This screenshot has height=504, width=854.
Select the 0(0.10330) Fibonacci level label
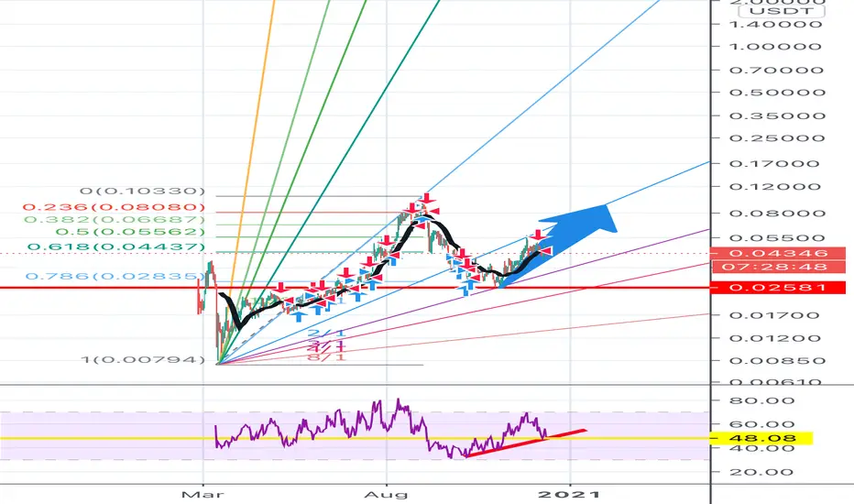coord(143,192)
